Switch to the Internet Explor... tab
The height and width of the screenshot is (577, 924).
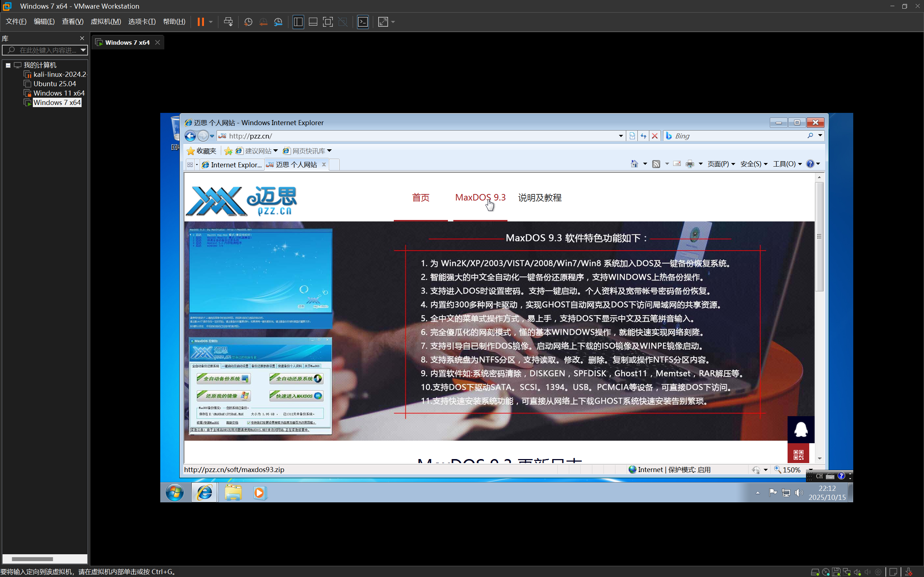232,164
